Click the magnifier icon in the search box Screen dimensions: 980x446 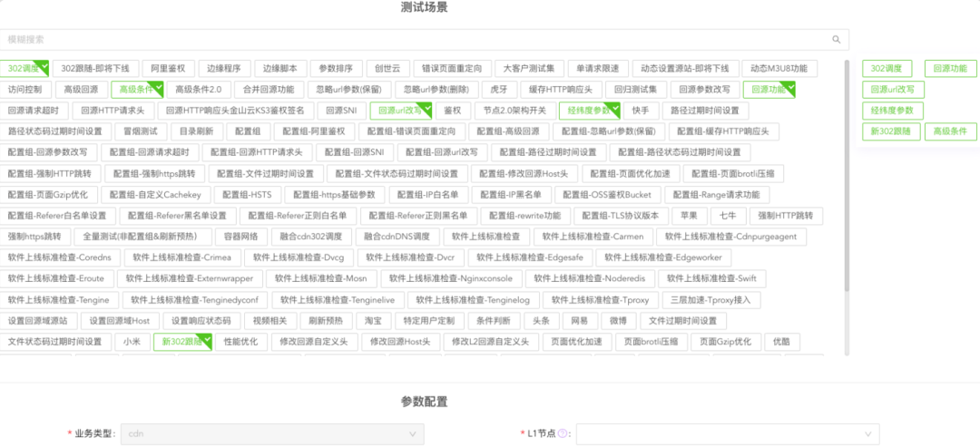(837, 39)
